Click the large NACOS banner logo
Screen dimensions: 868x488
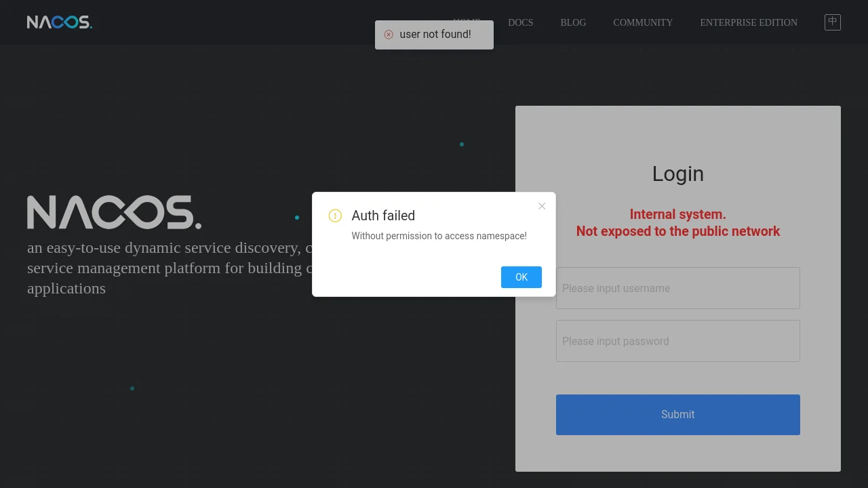(x=114, y=212)
